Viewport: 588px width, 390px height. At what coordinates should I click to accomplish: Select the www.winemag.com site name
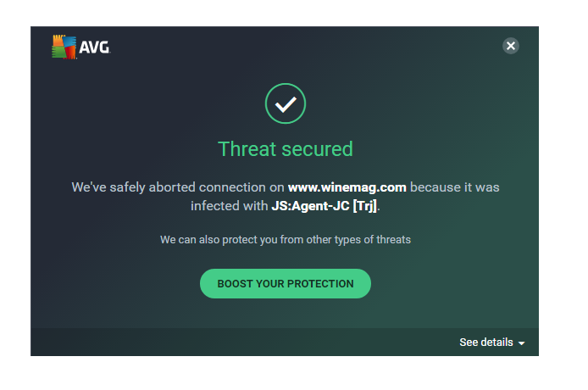coord(347,187)
